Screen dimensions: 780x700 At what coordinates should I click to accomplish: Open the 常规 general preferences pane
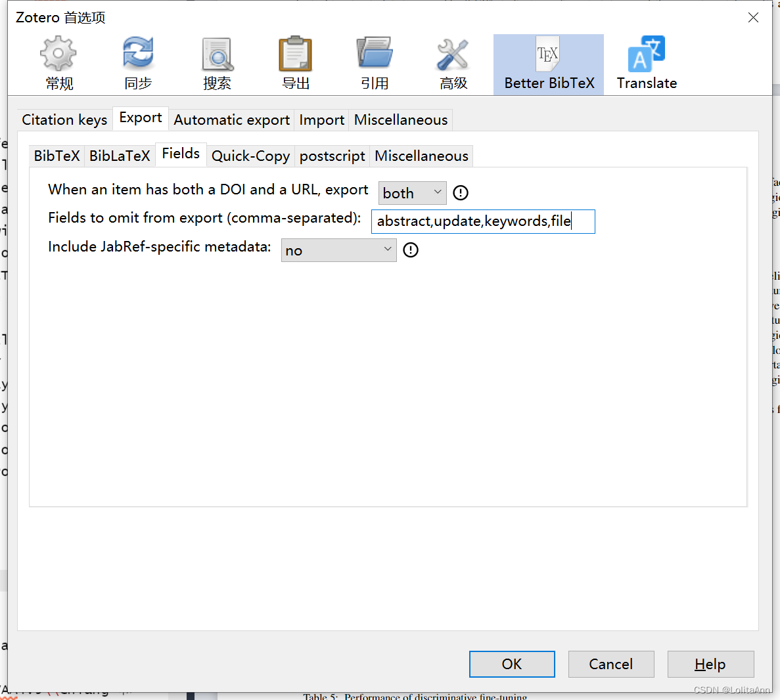[x=59, y=64]
